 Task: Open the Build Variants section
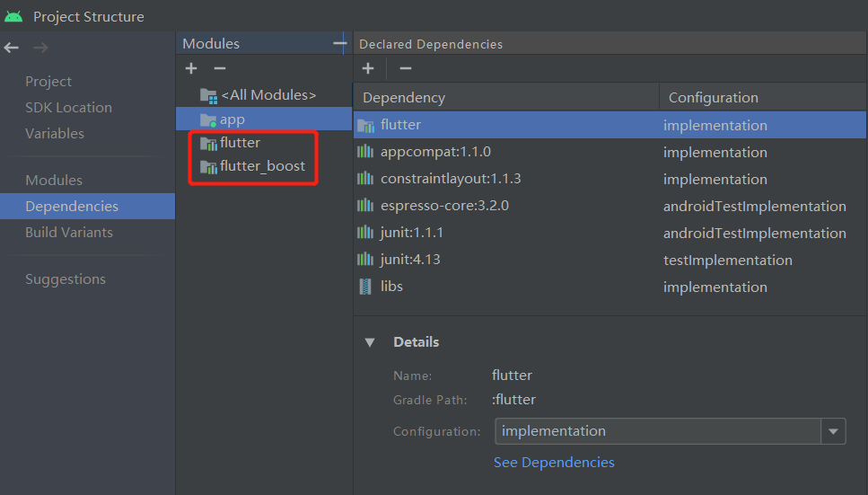click(69, 233)
